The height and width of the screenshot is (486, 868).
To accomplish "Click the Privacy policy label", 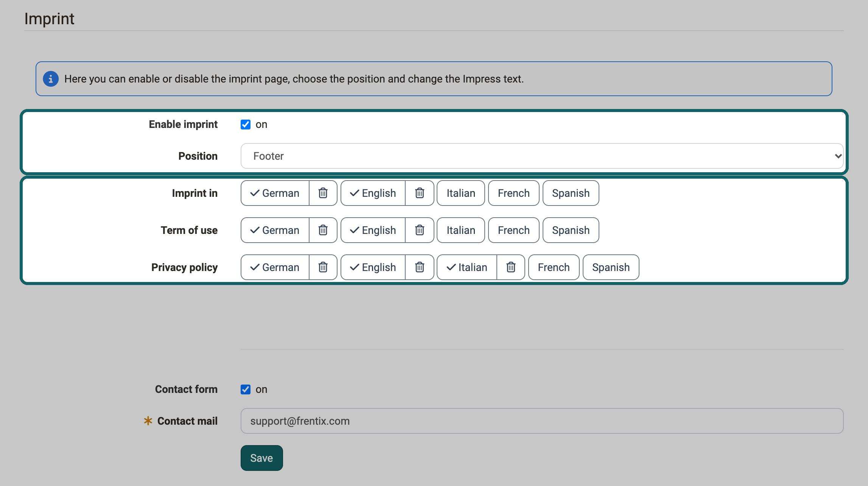I will coord(184,267).
